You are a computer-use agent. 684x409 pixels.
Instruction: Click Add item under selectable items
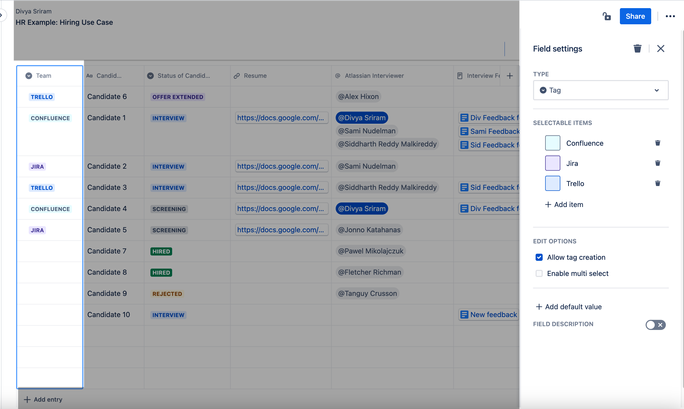pos(564,204)
